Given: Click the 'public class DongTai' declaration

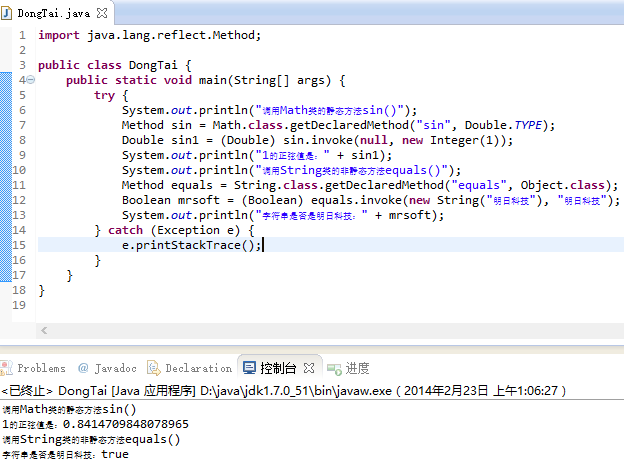Looking at the screenshot, I should point(108,65).
